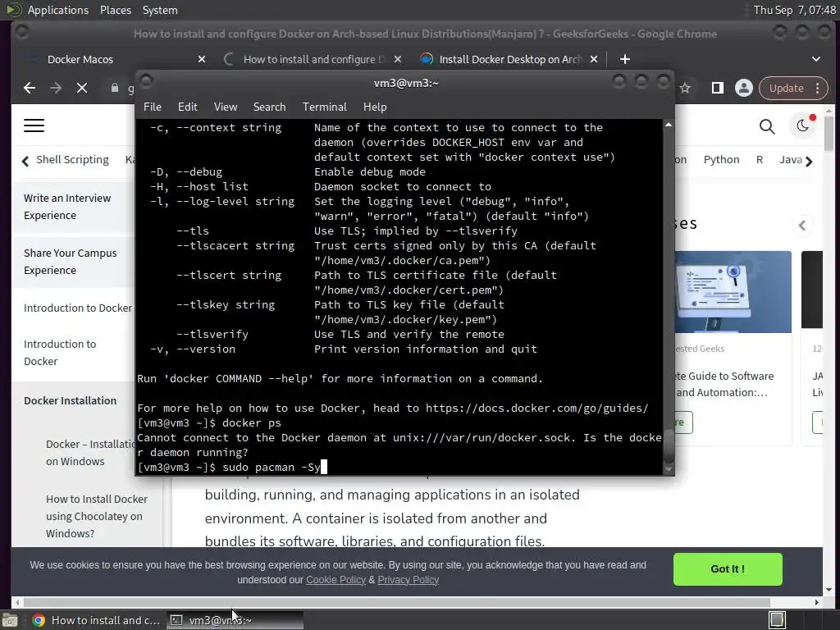The height and width of the screenshot is (630, 840).
Task: Select the Python topic link
Action: click(721, 160)
